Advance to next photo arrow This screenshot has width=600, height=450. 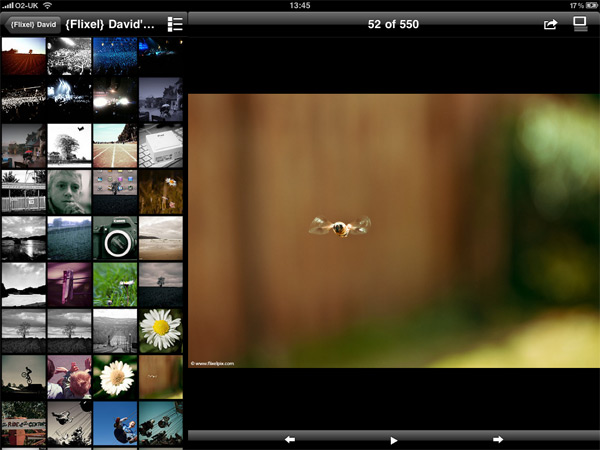[x=497, y=439]
